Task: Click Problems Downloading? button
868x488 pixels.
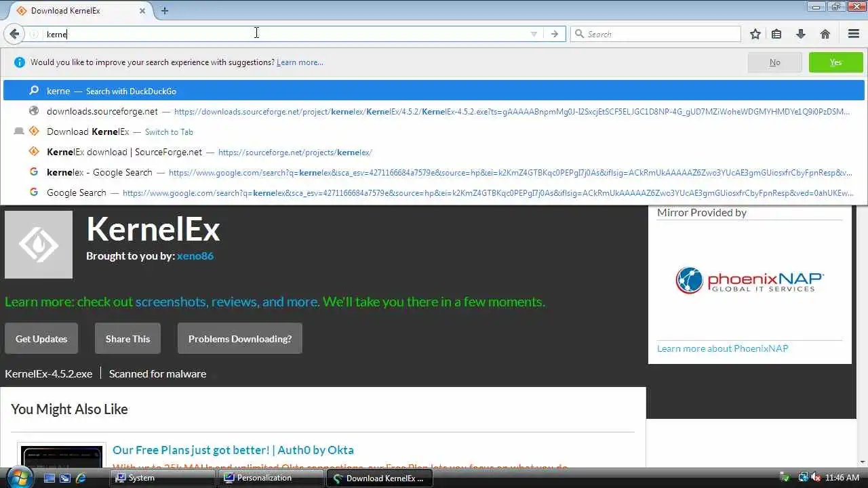Action: (x=240, y=338)
